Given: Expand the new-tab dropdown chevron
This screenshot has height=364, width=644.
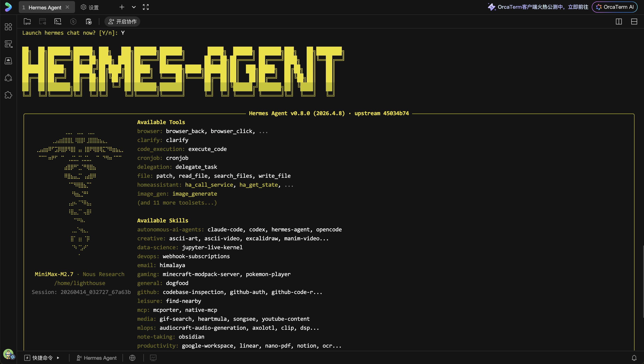Looking at the screenshot, I should tap(134, 7).
